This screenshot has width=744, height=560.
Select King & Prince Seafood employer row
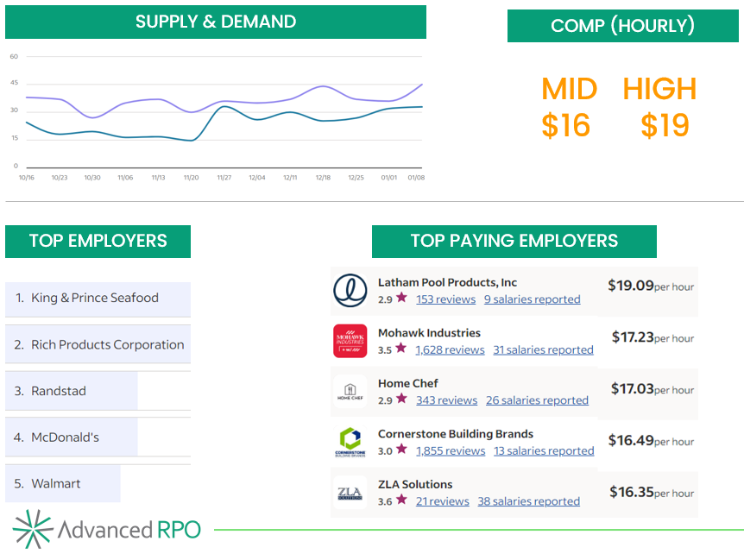point(95,299)
